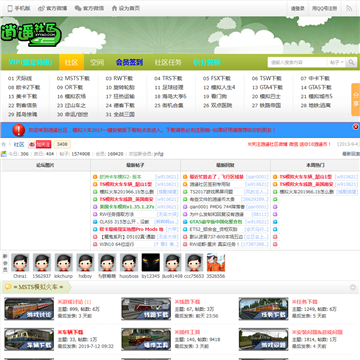
Task: Open the RSS feed icon
Action: (349, 8)
